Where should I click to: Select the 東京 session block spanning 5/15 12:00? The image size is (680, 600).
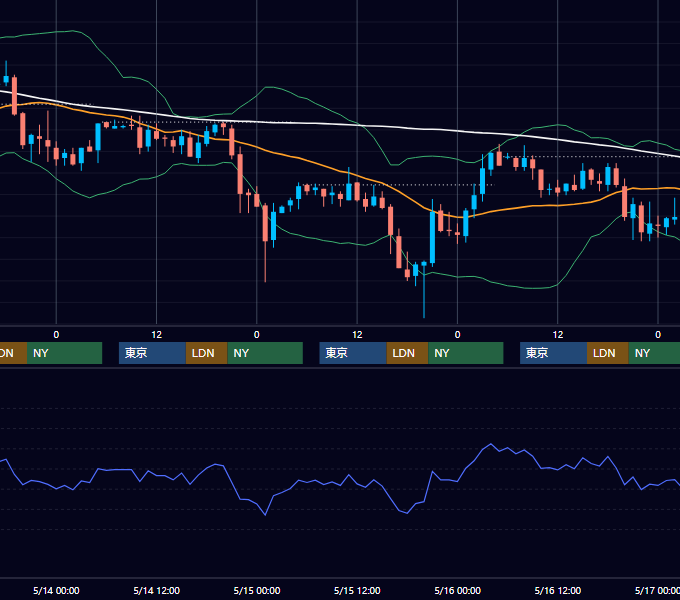click(x=353, y=353)
